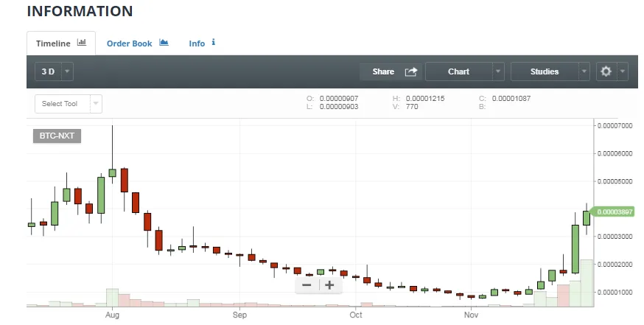644x325 pixels.
Task: Click the BTC-NXT symbol label
Action: pyautogui.click(x=57, y=136)
